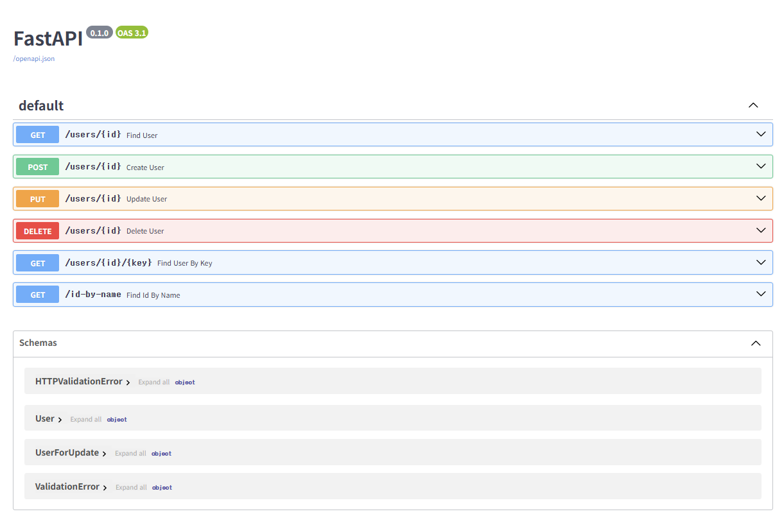Click the Find User By Key summary text
Image resolution: width=775 pixels, height=532 pixels.
pyautogui.click(x=185, y=263)
